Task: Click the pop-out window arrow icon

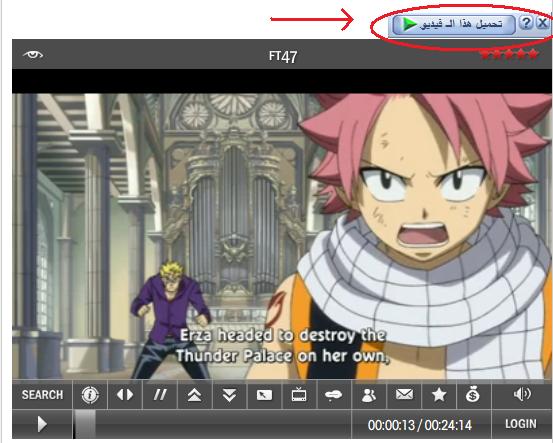Action: [264, 395]
